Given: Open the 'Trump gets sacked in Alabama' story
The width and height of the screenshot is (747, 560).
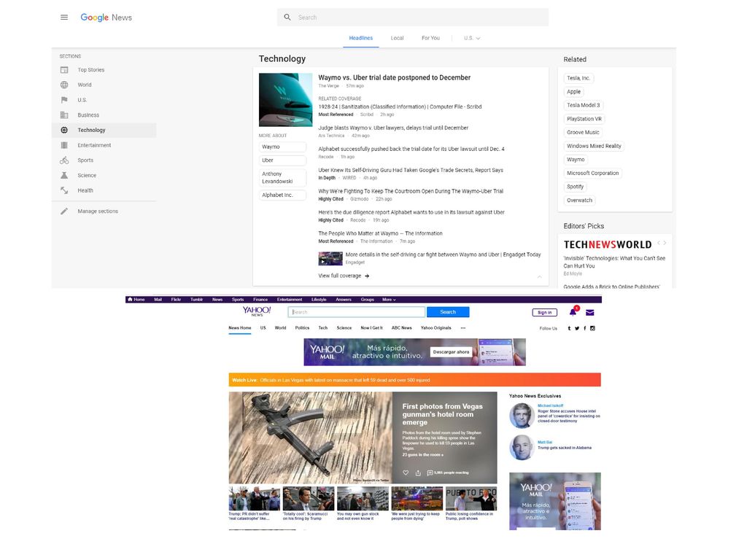Looking at the screenshot, I should coord(565,448).
